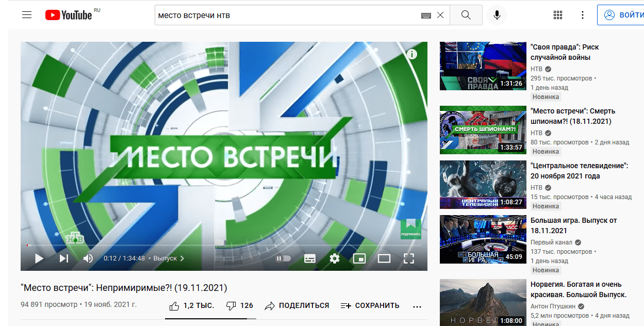This screenshot has width=644, height=326.
Task: Open player settings gear
Action: [x=335, y=258]
